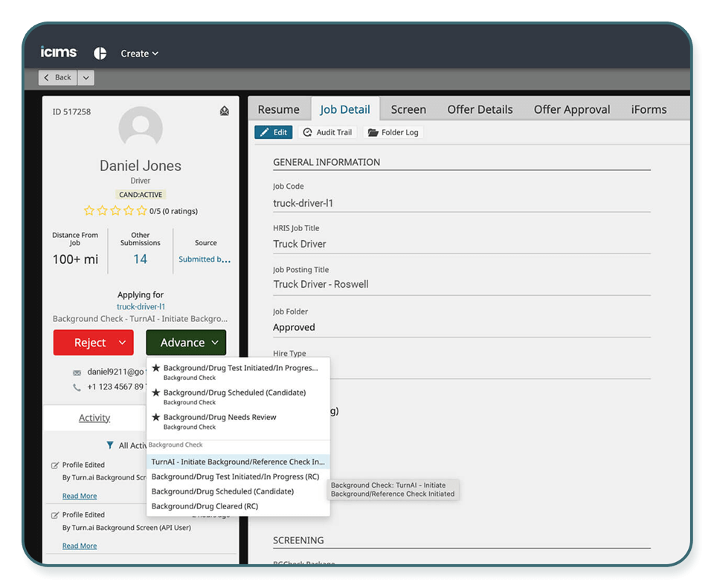The height and width of the screenshot is (588, 714).
Task: Click the Other Submissions count 14
Action: (140, 259)
